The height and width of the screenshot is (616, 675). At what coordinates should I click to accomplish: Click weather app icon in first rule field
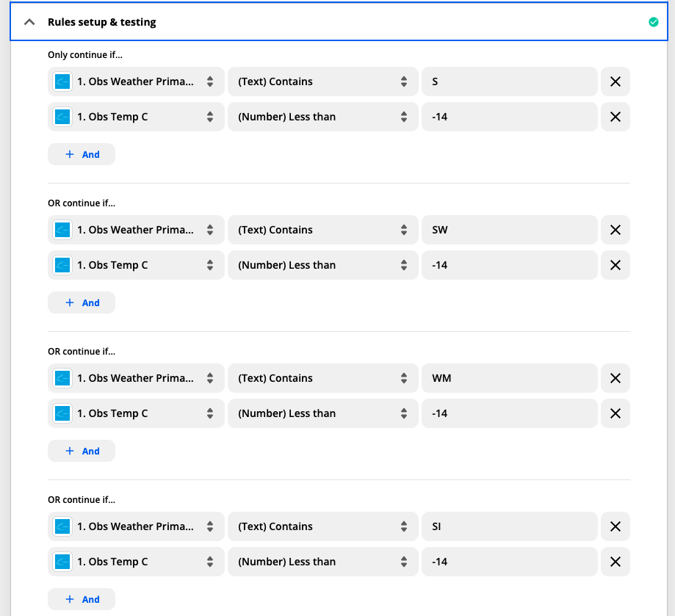[x=62, y=81]
